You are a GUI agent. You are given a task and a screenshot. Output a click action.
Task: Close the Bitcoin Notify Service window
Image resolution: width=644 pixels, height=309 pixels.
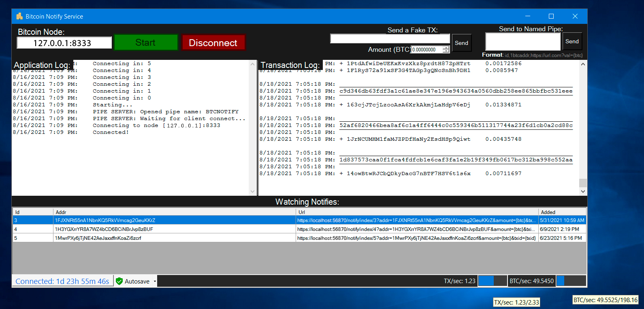575,16
